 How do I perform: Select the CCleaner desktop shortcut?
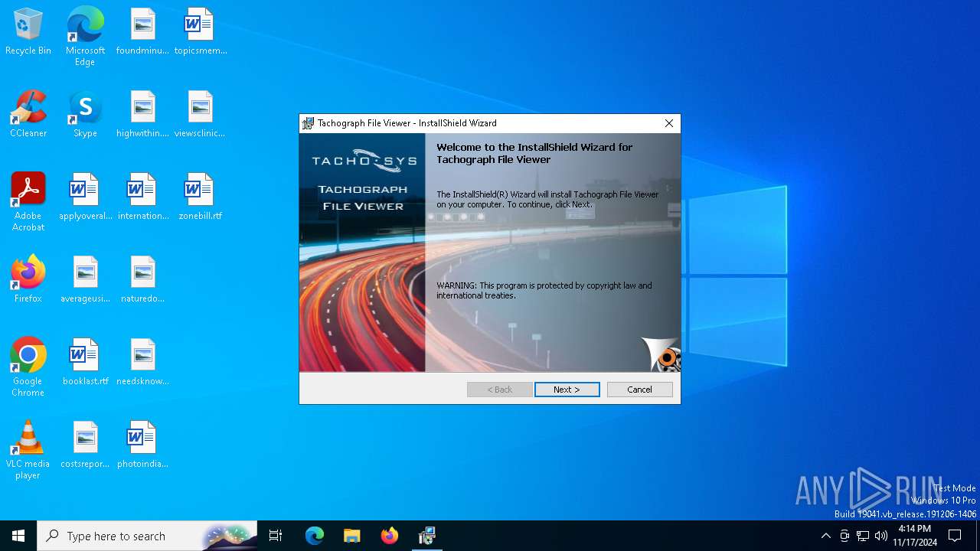coord(28,115)
